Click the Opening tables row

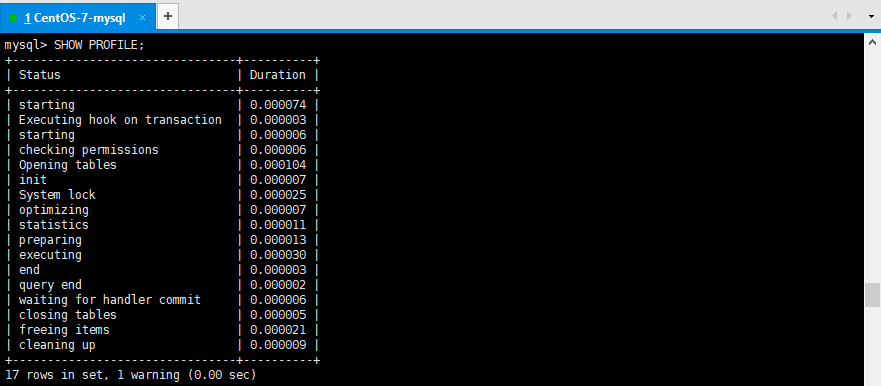pyautogui.click(x=162, y=165)
